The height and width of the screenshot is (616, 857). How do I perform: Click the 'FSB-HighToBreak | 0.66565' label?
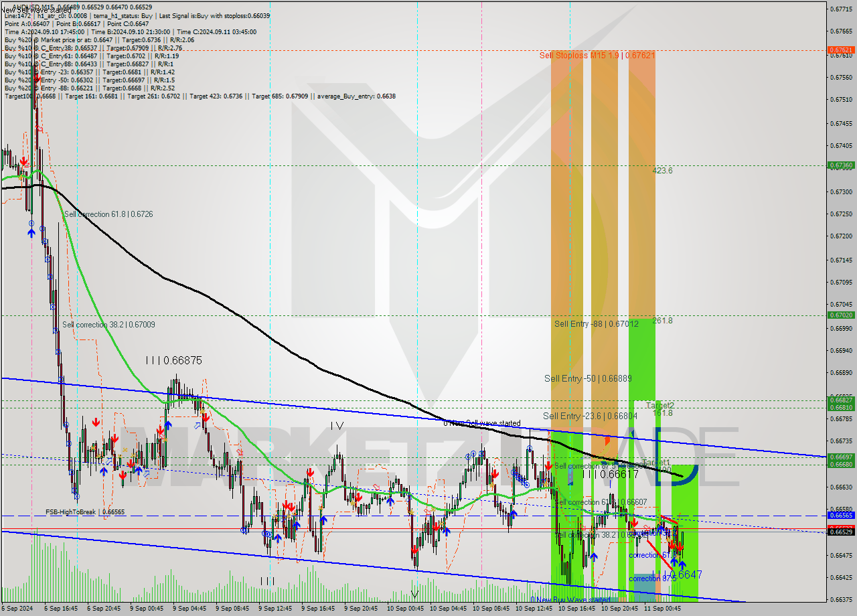click(85, 512)
